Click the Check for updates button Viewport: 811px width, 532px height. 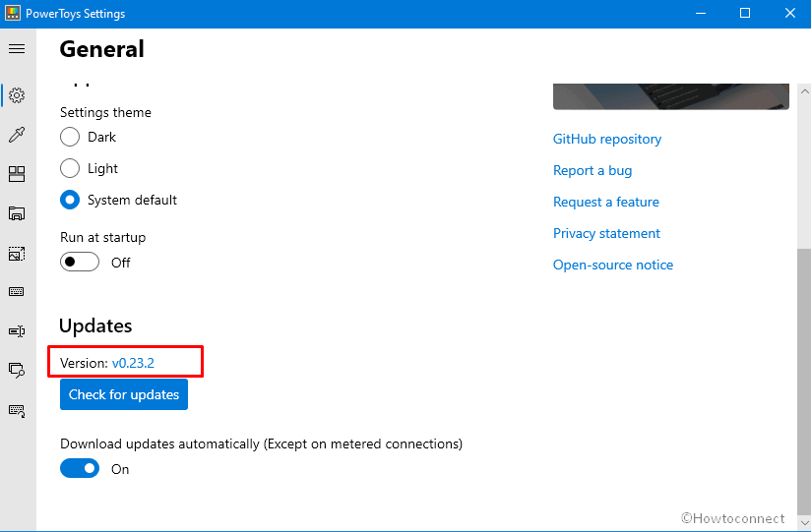tap(124, 394)
